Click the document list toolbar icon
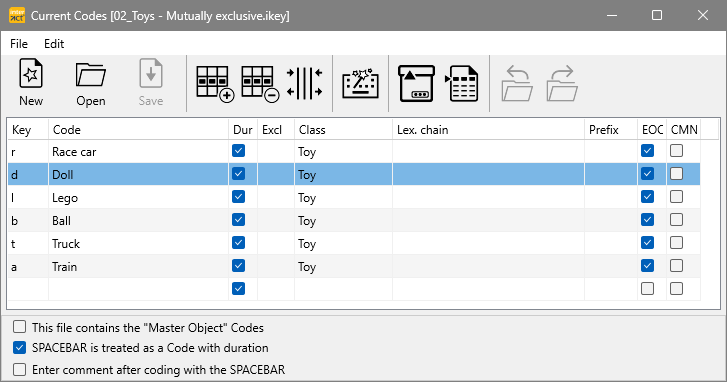 (462, 83)
